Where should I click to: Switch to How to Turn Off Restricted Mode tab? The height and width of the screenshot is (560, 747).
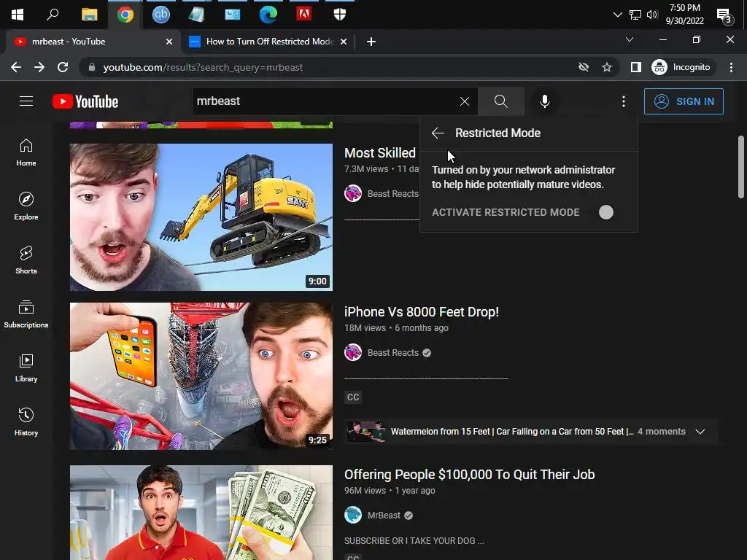point(269,42)
